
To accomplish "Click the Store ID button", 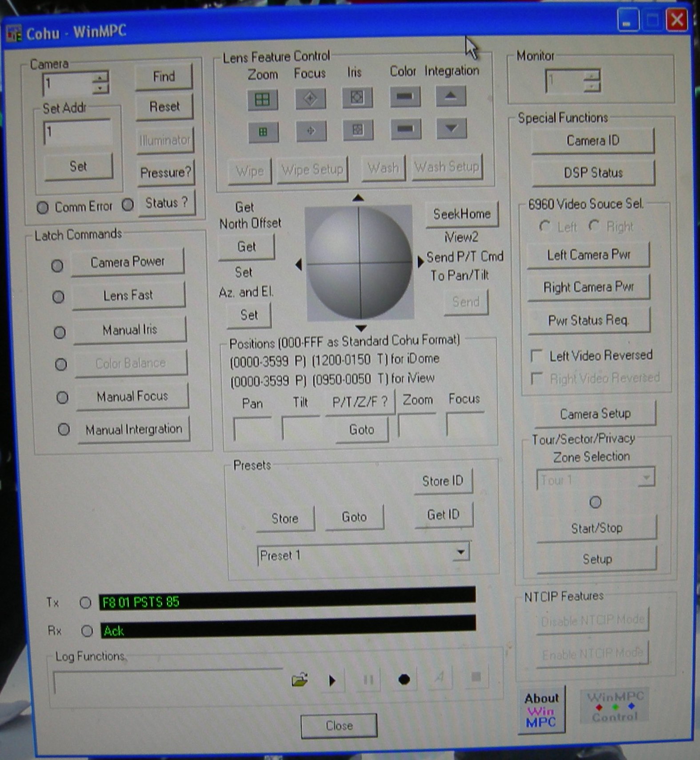I will tap(443, 481).
